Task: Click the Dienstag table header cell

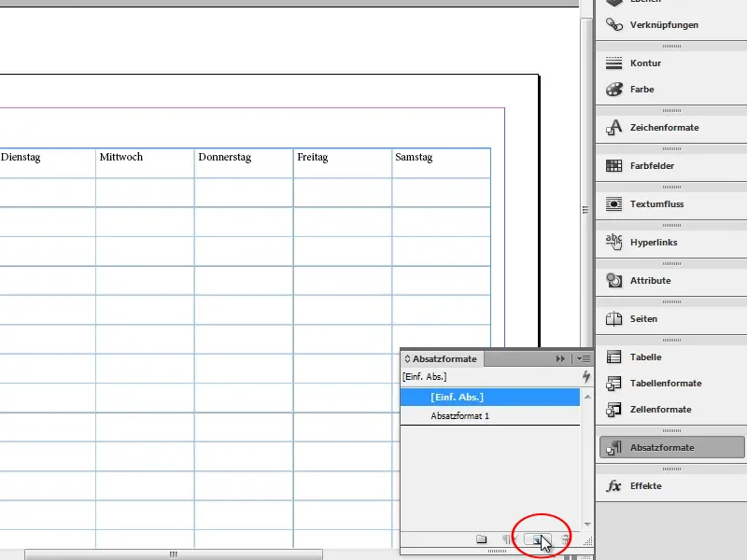Action: tap(47, 162)
